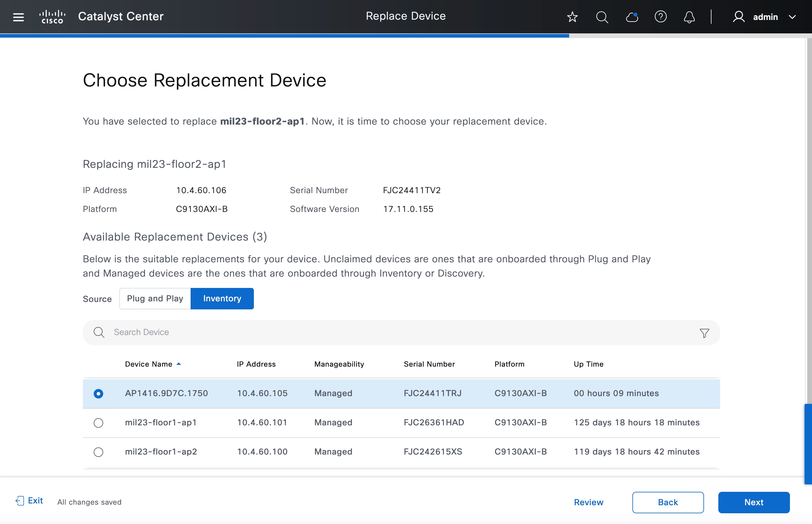Select the AP1416.9D7C.1750 radio button
This screenshot has height=524, width=812.
pyautogui.click(x=98, y=394)
